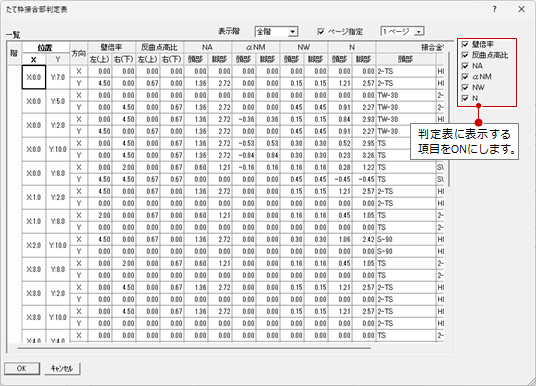Click the NW column group header
Screen dimensions: 536x386
pos(304,47)
